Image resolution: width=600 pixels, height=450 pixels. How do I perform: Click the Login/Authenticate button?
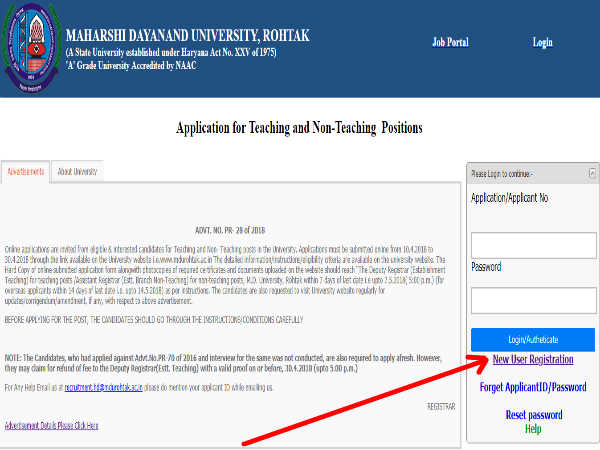[x=533, y=340]
